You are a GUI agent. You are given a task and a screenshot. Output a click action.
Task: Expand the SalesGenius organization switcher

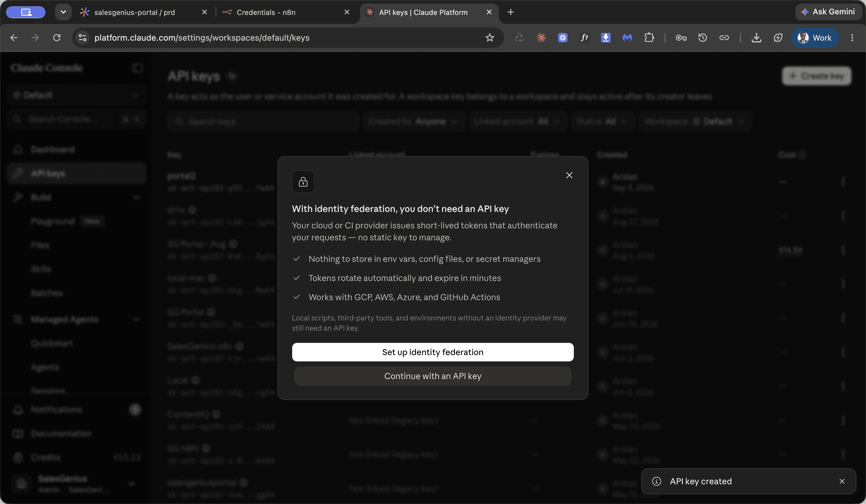pos(76,484)
